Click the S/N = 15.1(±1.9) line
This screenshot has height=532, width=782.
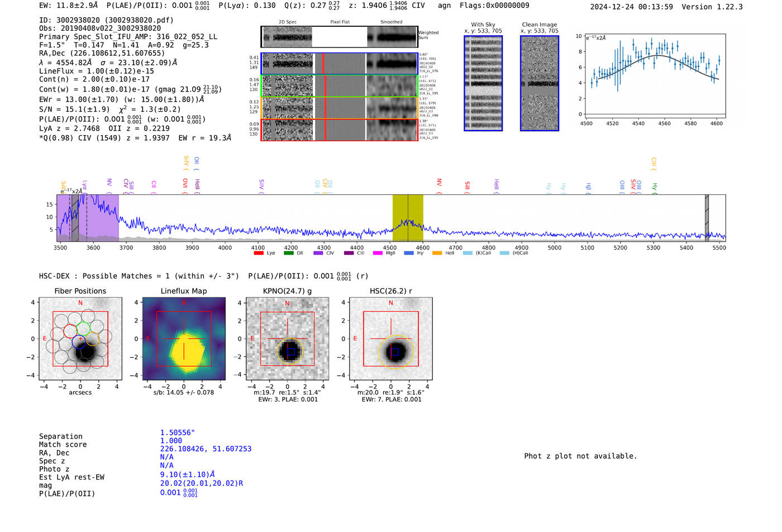pos(110,109)
